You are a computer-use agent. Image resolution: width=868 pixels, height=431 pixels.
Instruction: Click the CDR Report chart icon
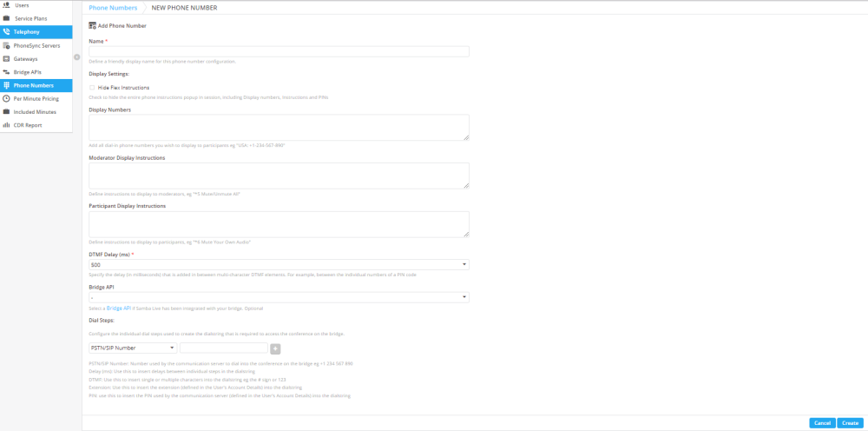pyautogui.click(x=7, y=125)
